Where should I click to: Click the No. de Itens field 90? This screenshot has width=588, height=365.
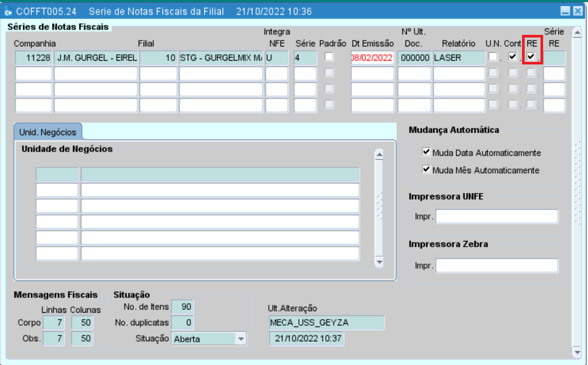coord(182,306)
